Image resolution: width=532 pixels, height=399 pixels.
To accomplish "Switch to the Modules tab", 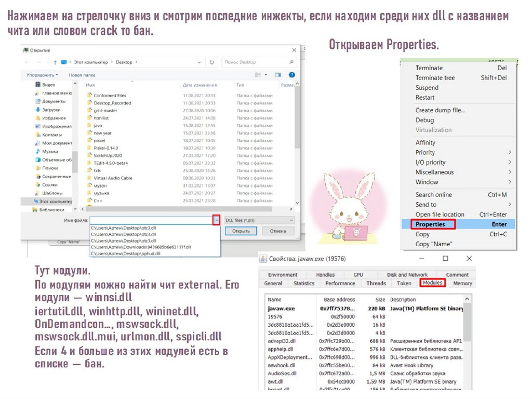I will pyautogui.click(x=433, y=283).
